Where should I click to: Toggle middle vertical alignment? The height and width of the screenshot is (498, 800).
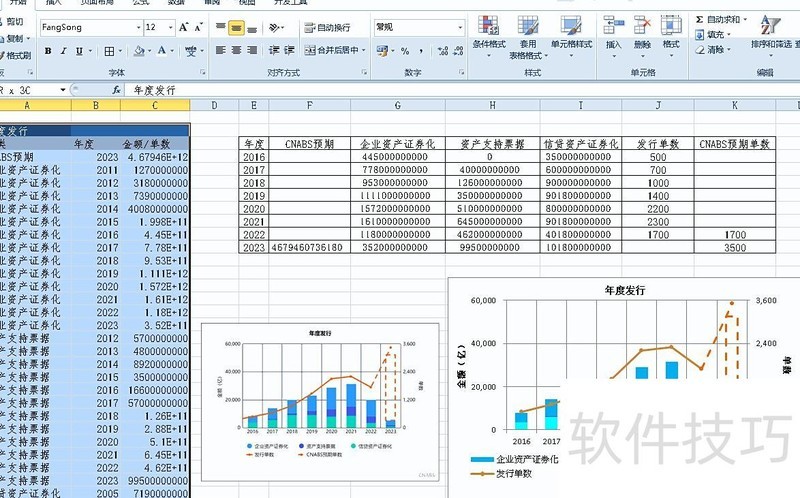pos(236,27)
